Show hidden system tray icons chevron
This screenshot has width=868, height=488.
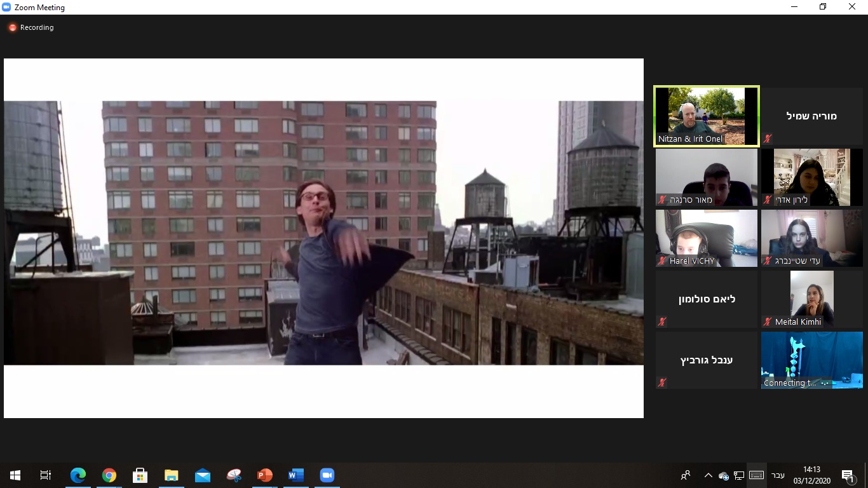tap(709, 475)
